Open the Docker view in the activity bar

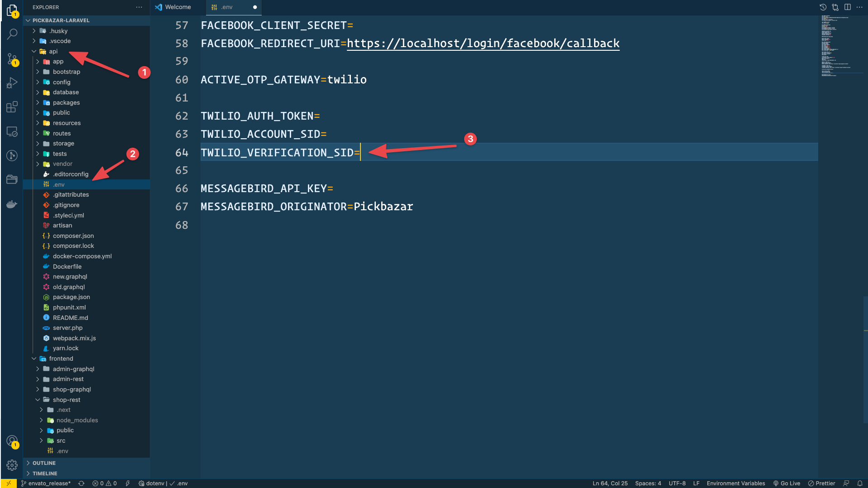point(12,204)
